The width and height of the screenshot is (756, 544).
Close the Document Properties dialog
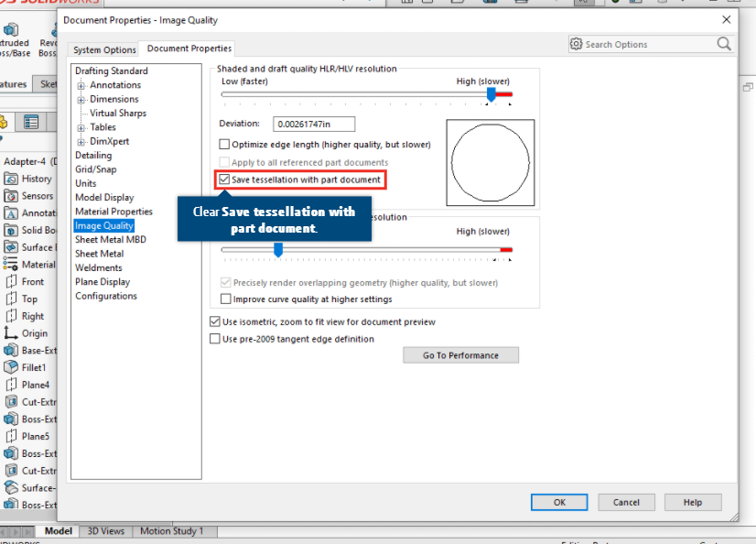click(x=726, y=20)
